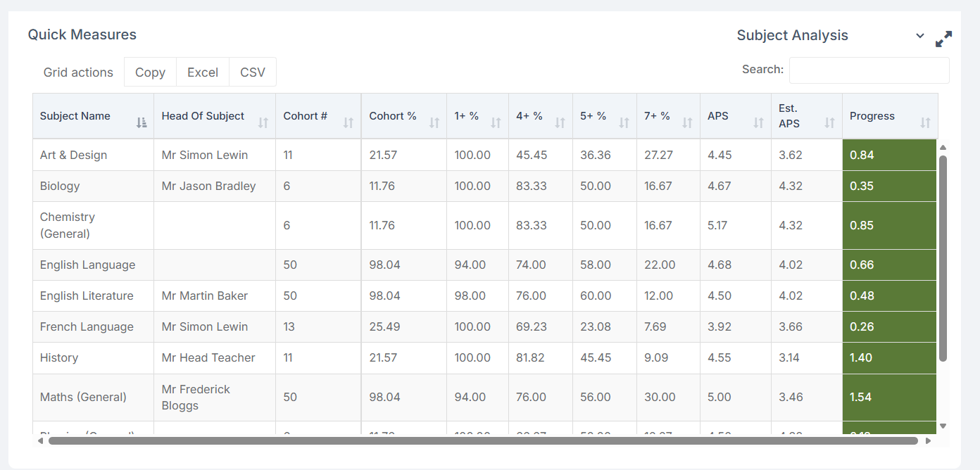Sort by Progress column icon
980x470 pixels.
(926, 122)
